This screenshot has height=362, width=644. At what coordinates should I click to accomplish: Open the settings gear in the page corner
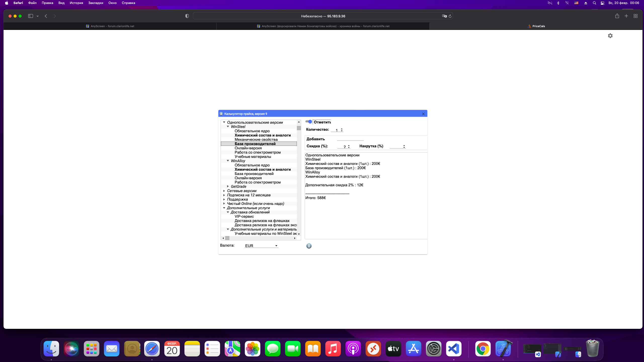point(610,36)
